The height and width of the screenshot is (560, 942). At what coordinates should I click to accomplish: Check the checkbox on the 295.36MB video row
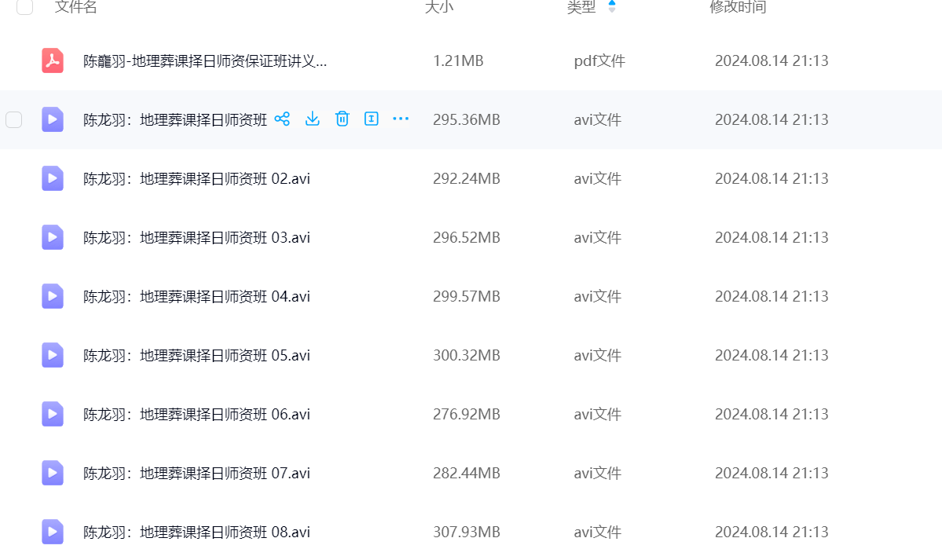(x=14, y=119)
